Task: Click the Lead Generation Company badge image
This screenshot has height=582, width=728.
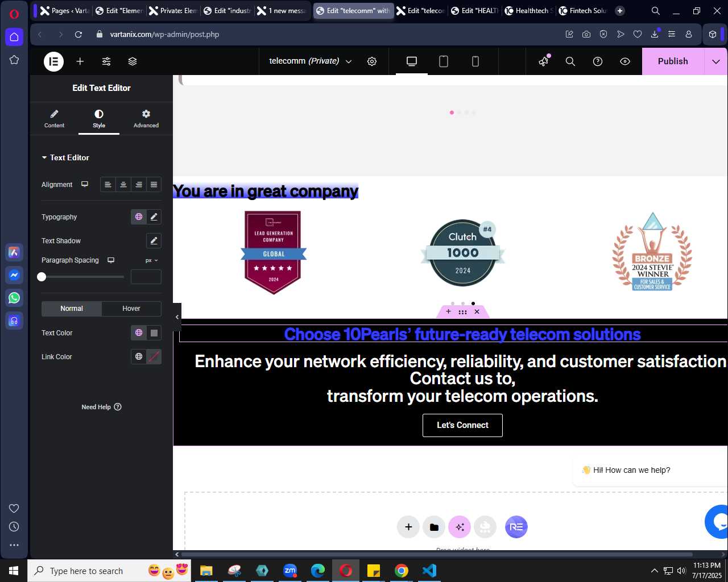Action: pyautogui.click(x=274, y=252)
